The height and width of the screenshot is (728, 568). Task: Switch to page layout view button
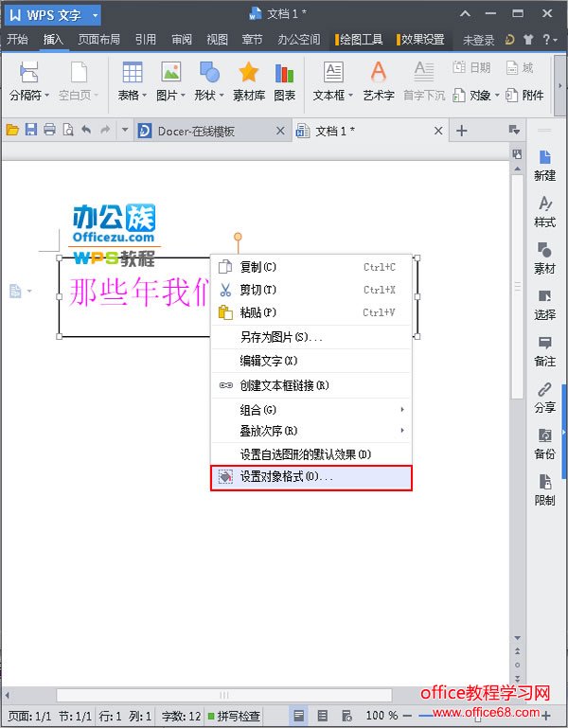(x=299, y=716)
